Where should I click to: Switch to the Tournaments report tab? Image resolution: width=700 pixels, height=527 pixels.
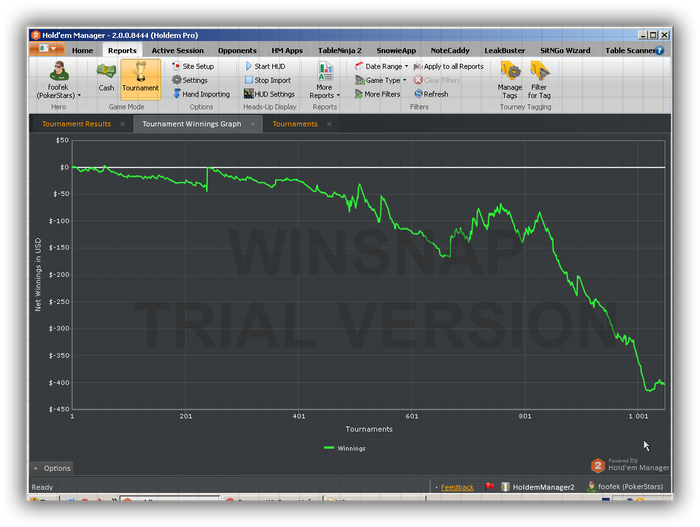click(295, 124)
